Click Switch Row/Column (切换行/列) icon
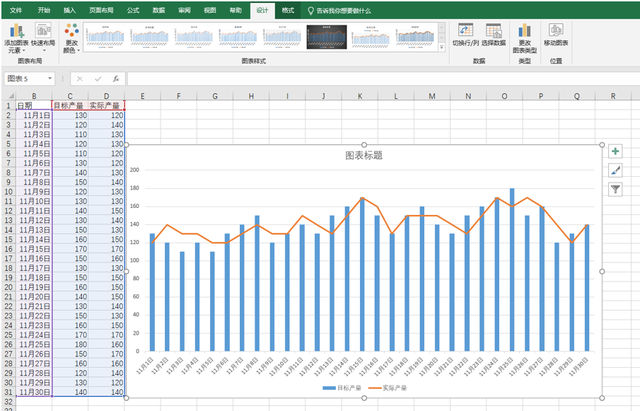The width and height of the screenshot is (640, 411). 465,30
